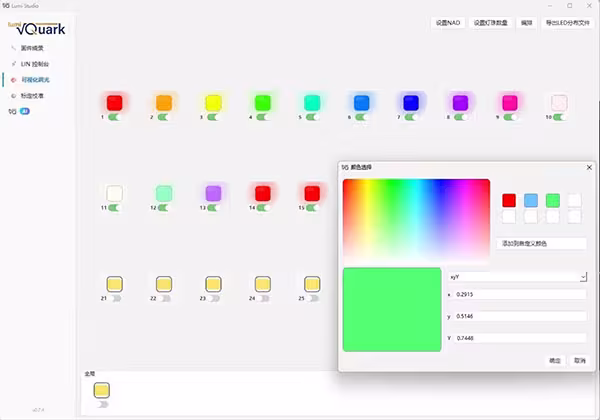Turn off the switch for LED 1
The width and height of the screenshot is (600, 420).
point(114,117)
